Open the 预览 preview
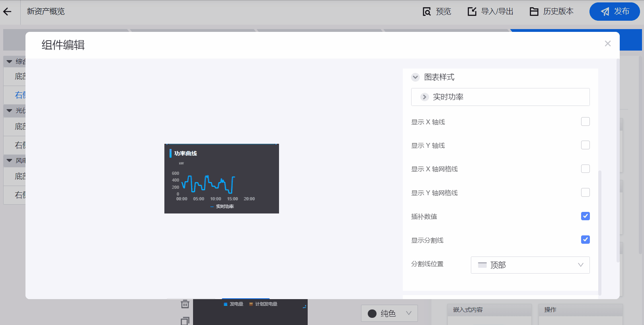This screenshot has width=644, height=325. pyautogui.click(x=437, y=12)
